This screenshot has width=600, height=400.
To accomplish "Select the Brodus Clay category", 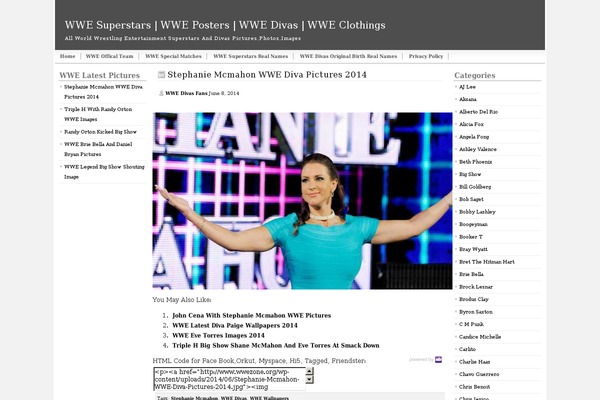I will click(x=474, y=299).
